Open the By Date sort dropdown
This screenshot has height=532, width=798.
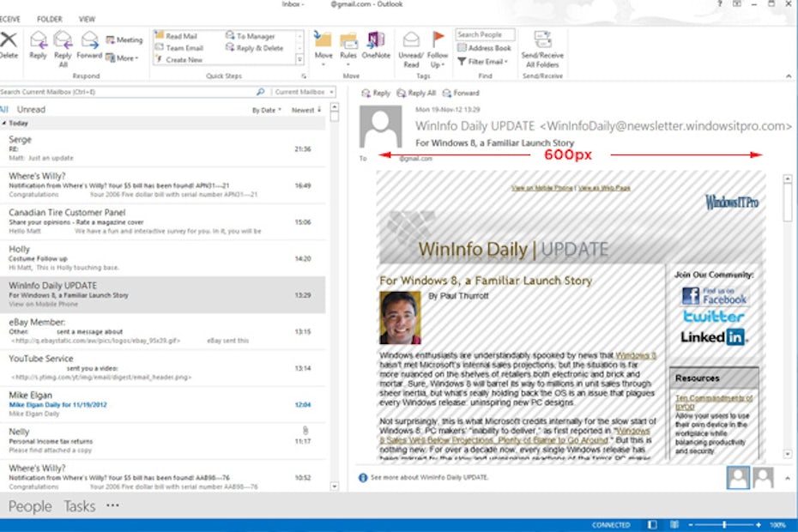[265, 111]
